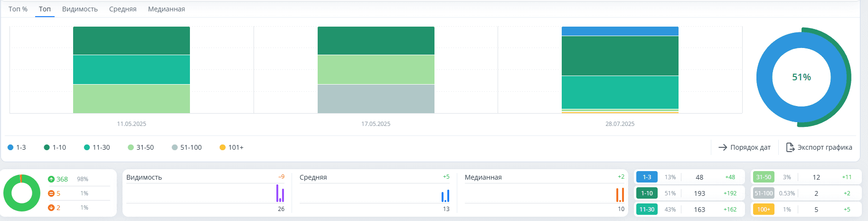The height and width of the screenshot is (221, 868).
Task: Click the 28.07.2025 stacked bar
Action: (620, 70)
